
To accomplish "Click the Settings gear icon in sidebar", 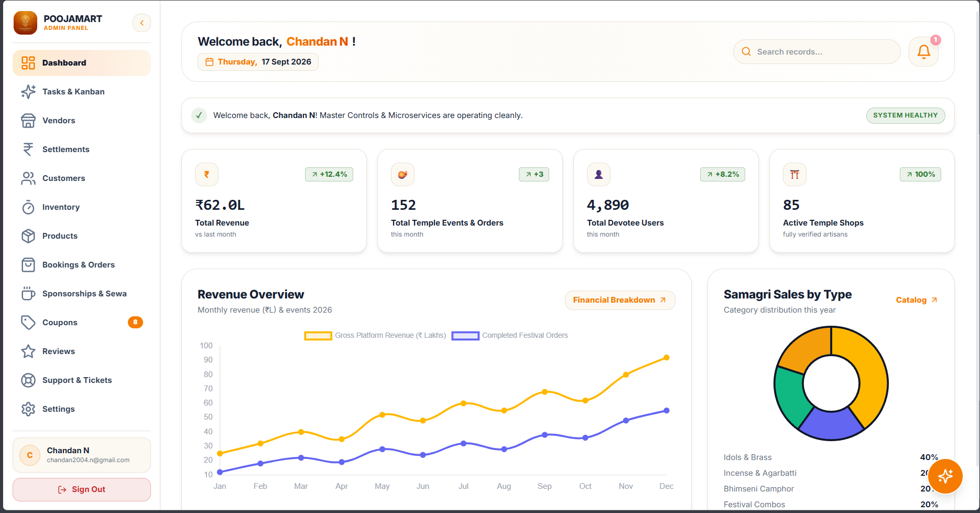I will click(28, 409).
